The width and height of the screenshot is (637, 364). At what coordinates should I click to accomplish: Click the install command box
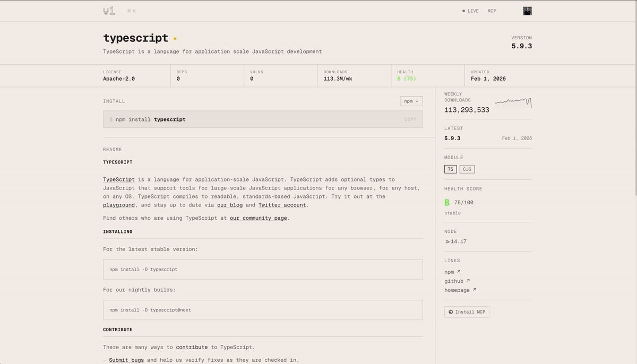263,119
